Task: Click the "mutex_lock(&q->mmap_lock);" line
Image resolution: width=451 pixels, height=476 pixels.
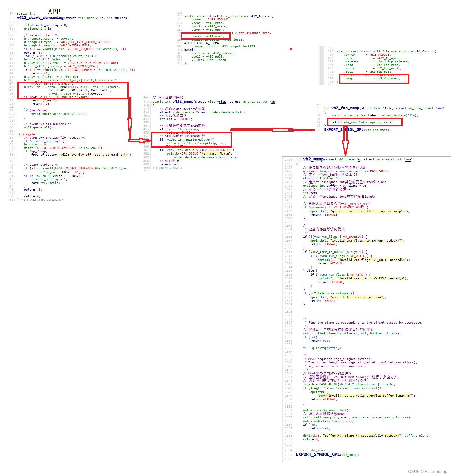Action: click(x=326, y=410)
